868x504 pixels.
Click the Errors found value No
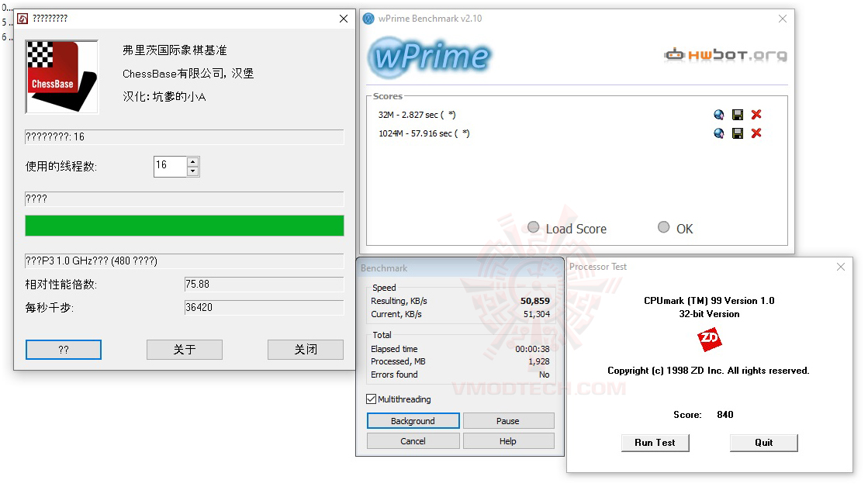[x=545, y=375]
